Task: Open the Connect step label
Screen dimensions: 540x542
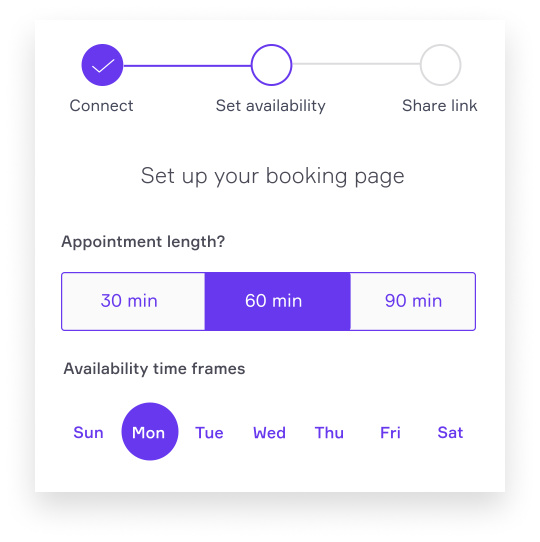Action: click(x=101, y=105)
